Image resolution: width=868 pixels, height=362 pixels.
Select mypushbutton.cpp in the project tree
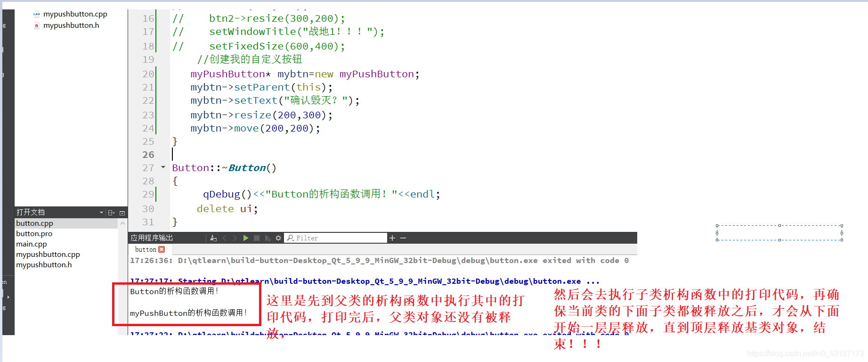coord(75,14)
